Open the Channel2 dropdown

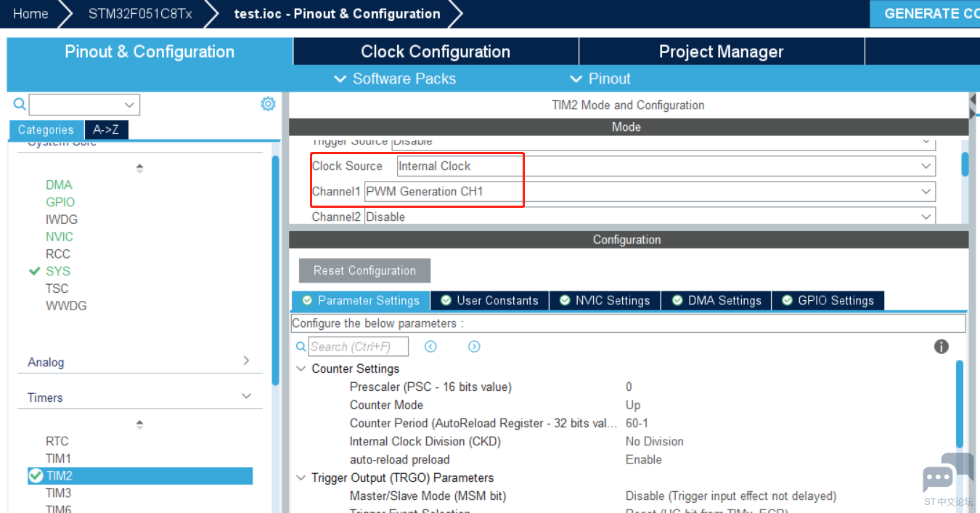tap(650, 217)
